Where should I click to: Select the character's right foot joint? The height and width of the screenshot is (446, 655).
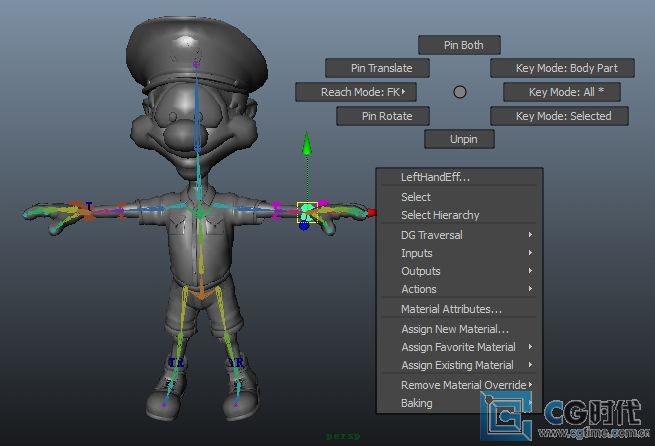tap(164, 404)
